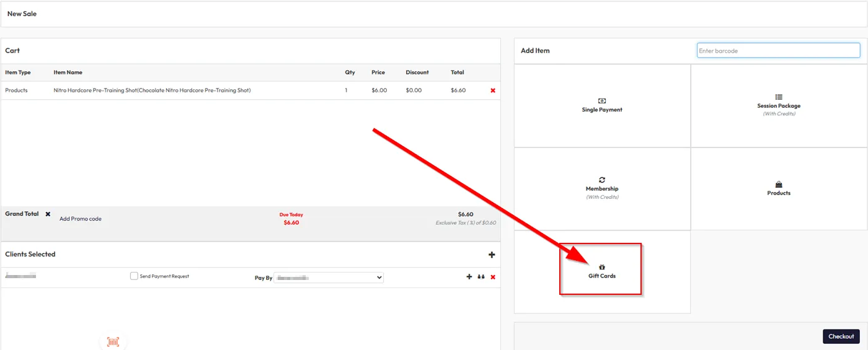Remove the Nitro Hardcore product from cart

click(493, 90)
